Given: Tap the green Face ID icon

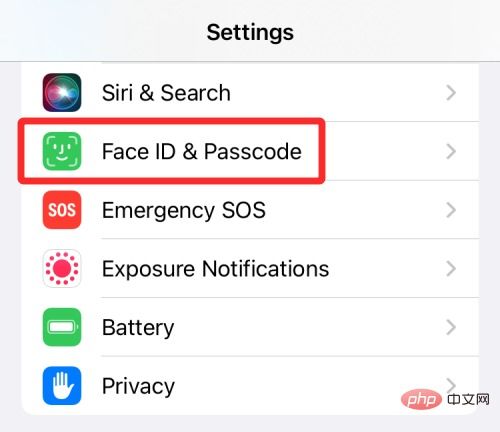Looking at the screenshot, I should [x=62, y=151].
